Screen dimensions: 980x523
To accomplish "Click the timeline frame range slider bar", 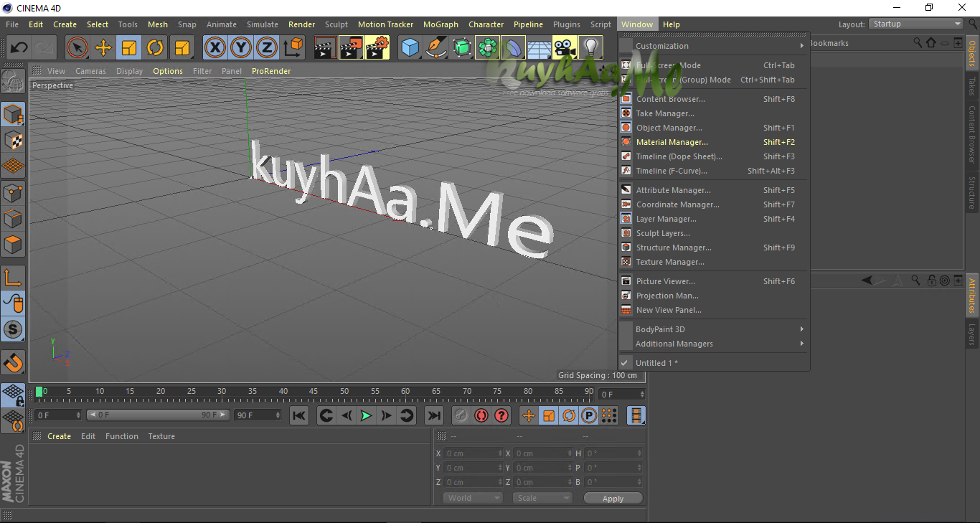I will [x=158, y=415].
